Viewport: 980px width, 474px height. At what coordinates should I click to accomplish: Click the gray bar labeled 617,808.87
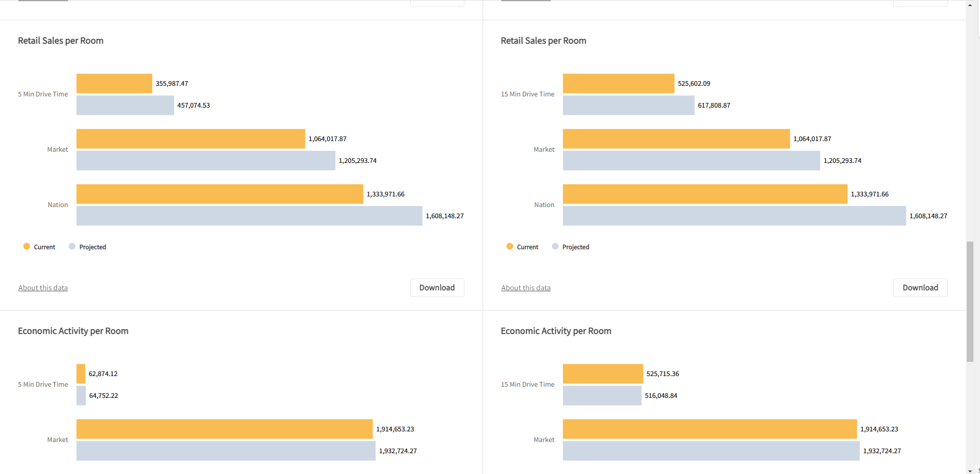[x=628, y=106]
